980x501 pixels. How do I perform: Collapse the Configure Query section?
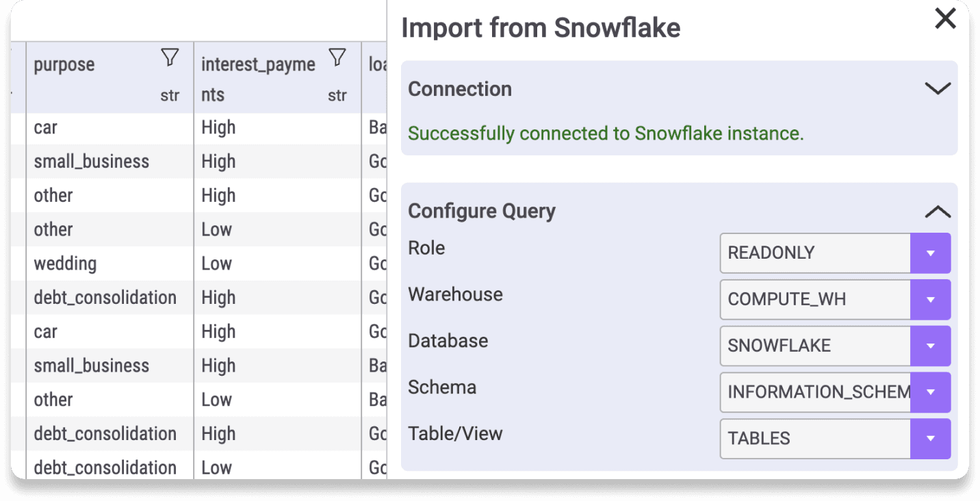click(x=937, y=212)
